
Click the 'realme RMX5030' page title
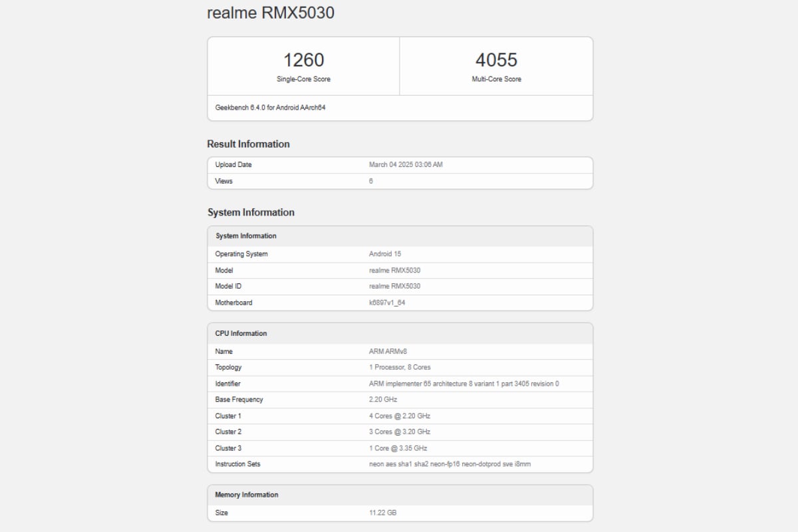point(271,13)
